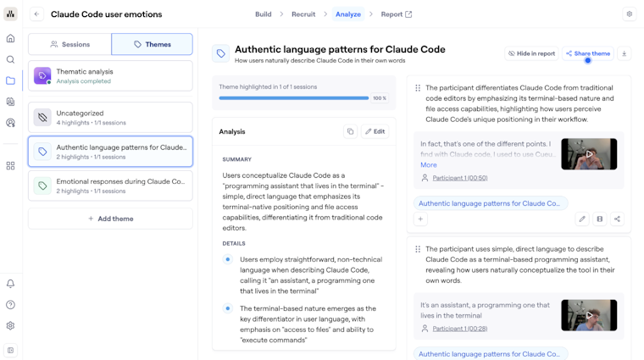Viewport: 644px width, 360px height.
Task: Open the folder icon in left sidebar
Action: tap(11, 80)
